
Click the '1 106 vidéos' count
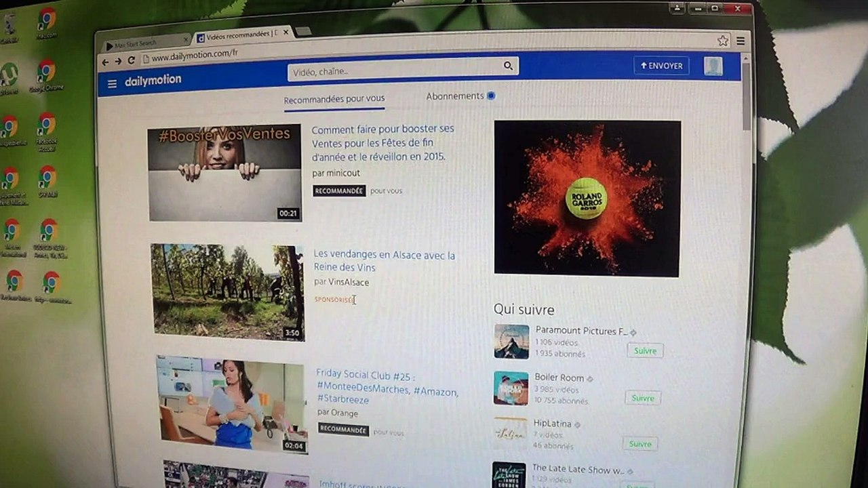click(x=557, y=343)
